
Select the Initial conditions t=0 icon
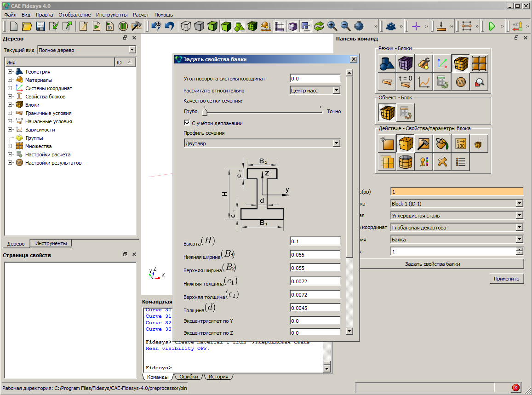point(405,82)
